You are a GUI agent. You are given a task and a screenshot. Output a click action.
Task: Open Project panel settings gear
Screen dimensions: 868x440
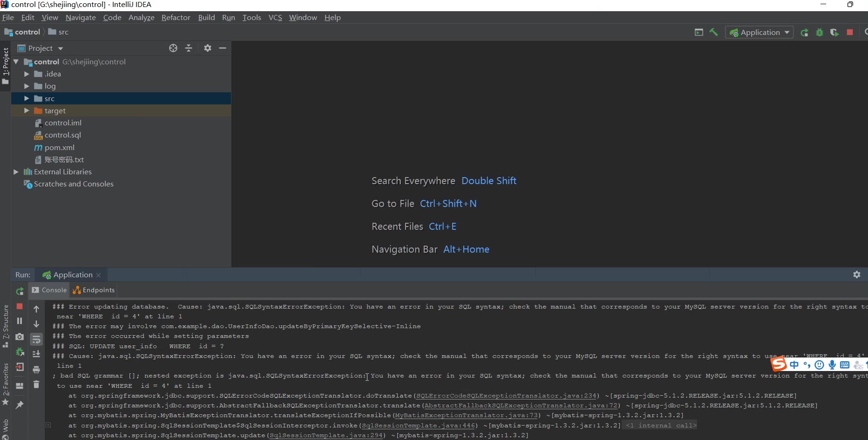click(x=208, y=48)
